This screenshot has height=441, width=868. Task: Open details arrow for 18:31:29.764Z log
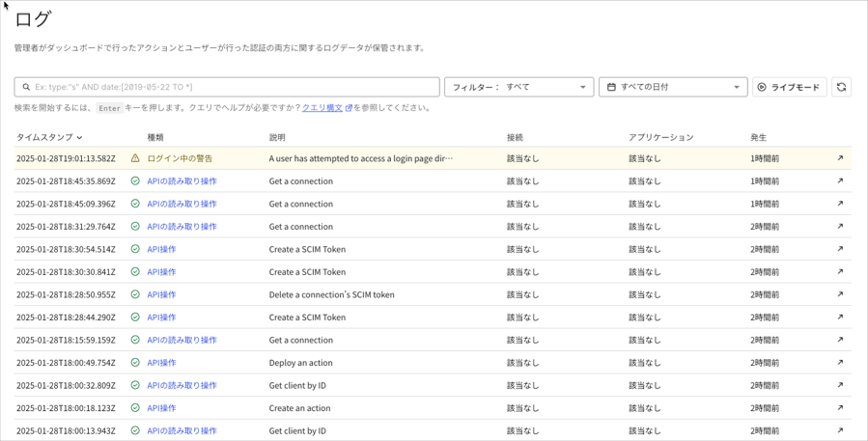pyautogui.click(x=840, y=227)
